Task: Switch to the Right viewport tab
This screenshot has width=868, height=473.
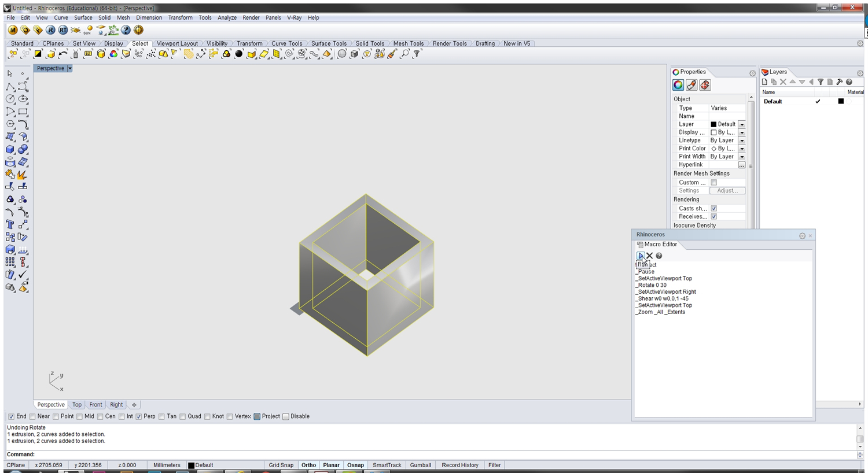Action: point(116,405)
